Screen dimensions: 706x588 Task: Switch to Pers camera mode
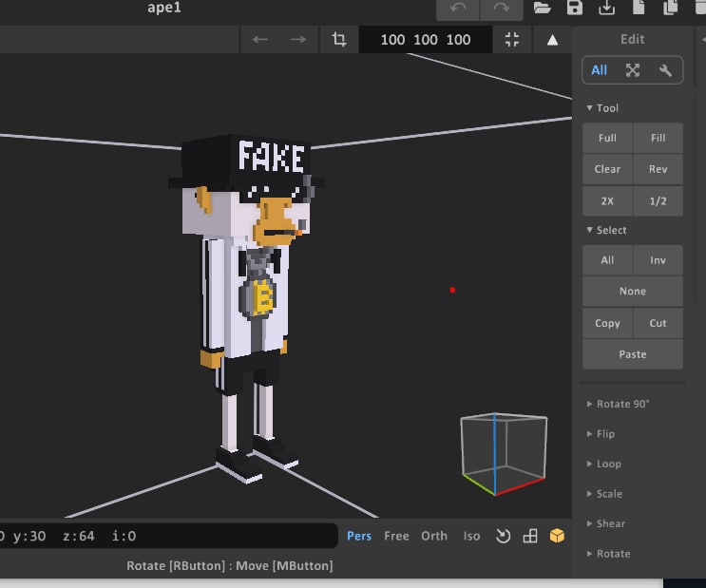[359, 536]
